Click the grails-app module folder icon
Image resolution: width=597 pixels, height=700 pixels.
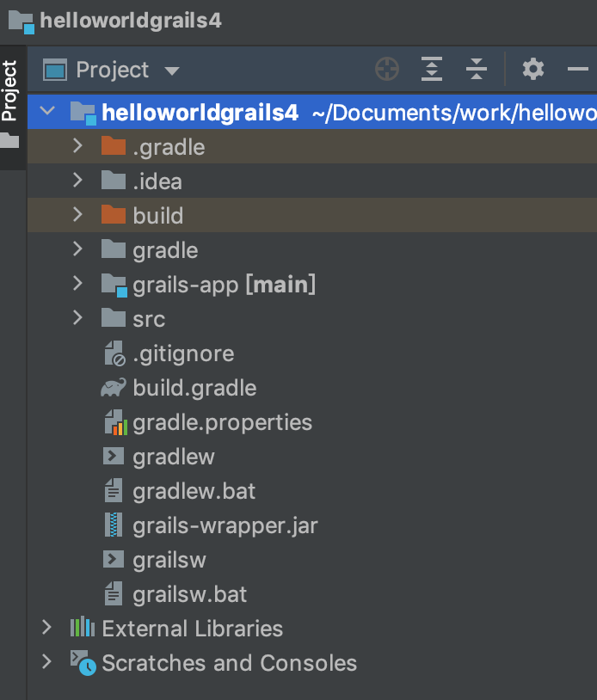114,285
